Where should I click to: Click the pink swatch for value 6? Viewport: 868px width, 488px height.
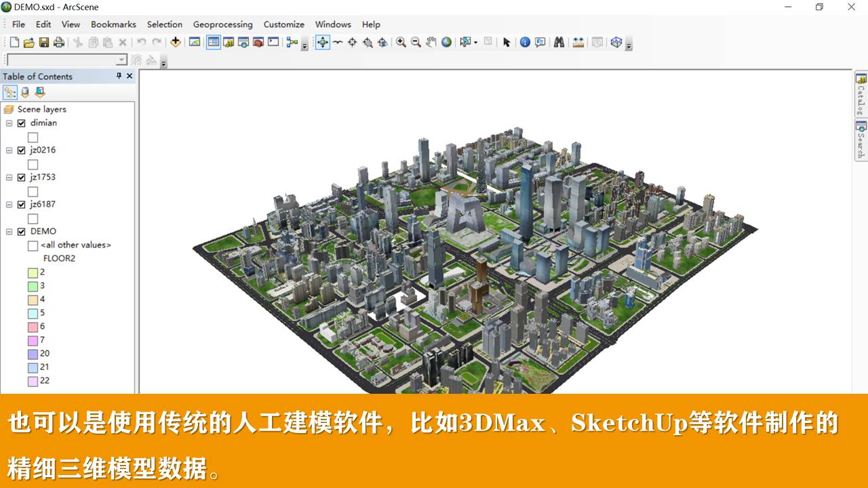pyautogui.click(x=33, y=327)
